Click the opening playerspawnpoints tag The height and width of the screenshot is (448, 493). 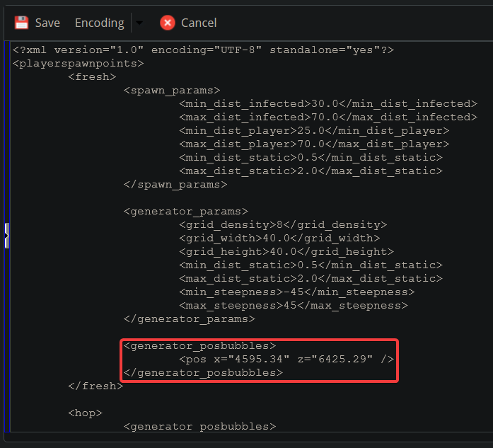coord(78,64)
